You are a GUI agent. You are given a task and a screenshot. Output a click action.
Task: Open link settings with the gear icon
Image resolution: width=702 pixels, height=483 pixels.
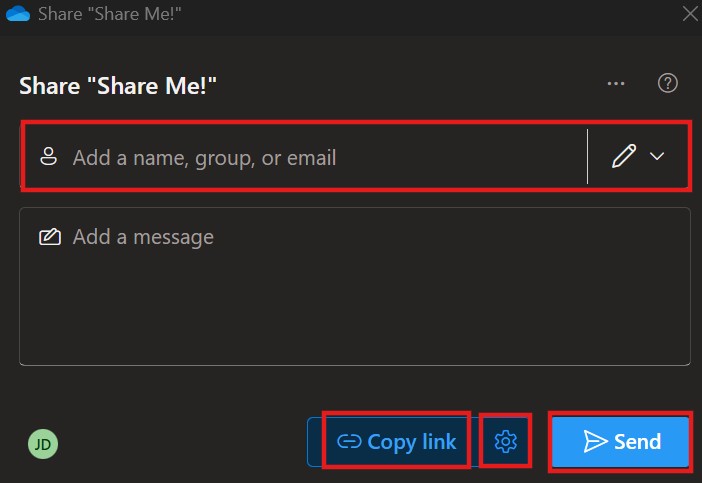(506, 441)
